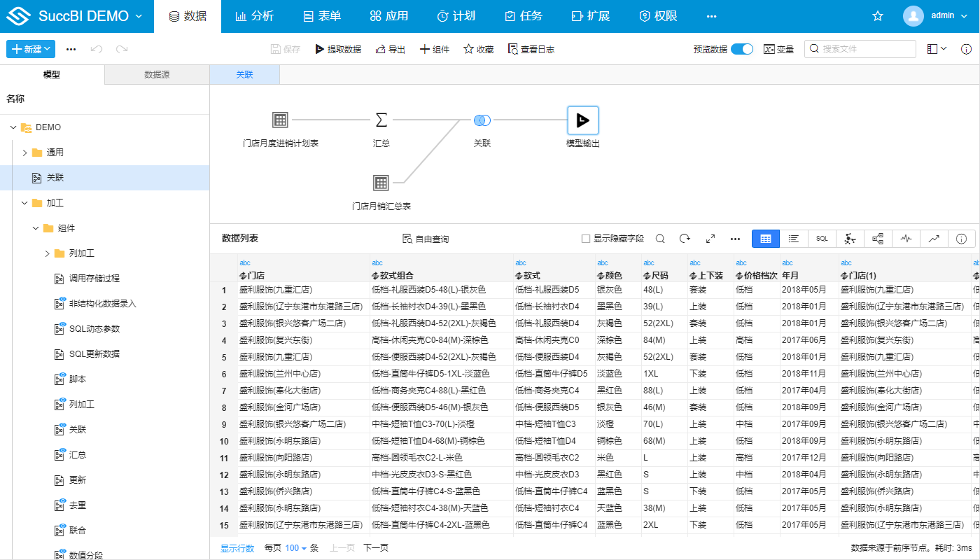The image size is (980, 560).
Task: Click the undo arrow in toolbar
Action: click(97, 49)
